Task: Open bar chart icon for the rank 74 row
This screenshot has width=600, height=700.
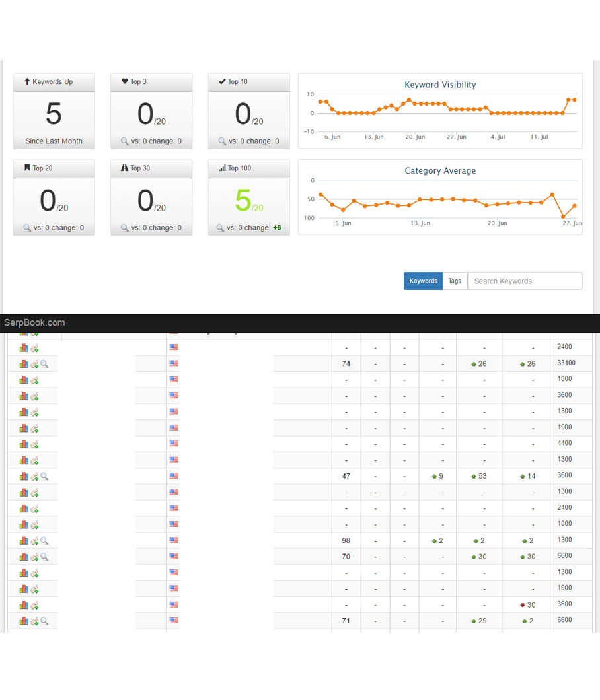Action: tap(24, 364)
